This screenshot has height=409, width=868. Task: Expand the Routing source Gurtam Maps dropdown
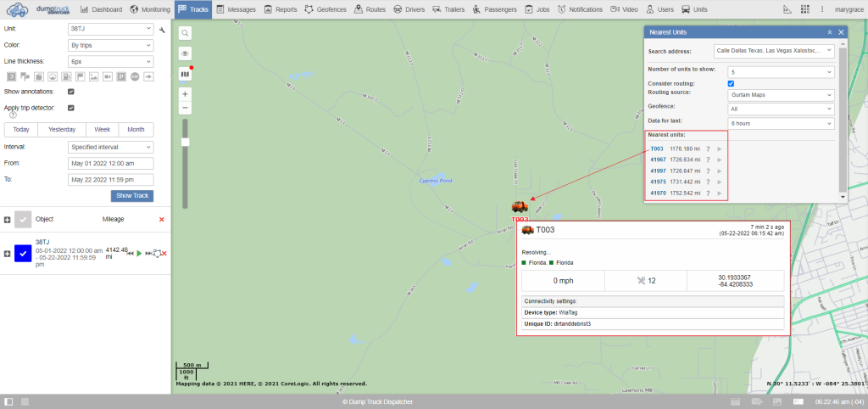(x=780, y=95)
